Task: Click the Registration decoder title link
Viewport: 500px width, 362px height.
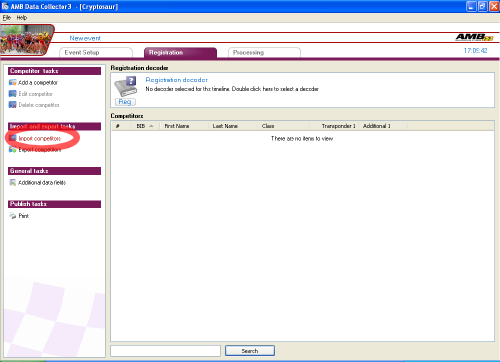Action: coord(177,80)
